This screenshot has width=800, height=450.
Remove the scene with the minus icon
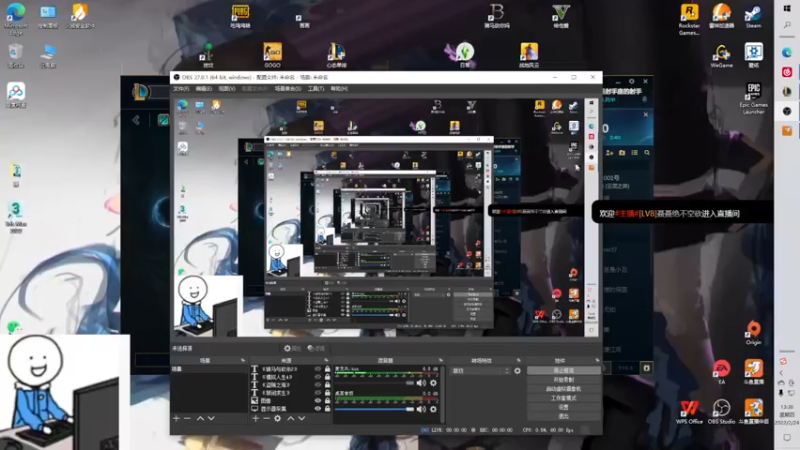(187, 418)
